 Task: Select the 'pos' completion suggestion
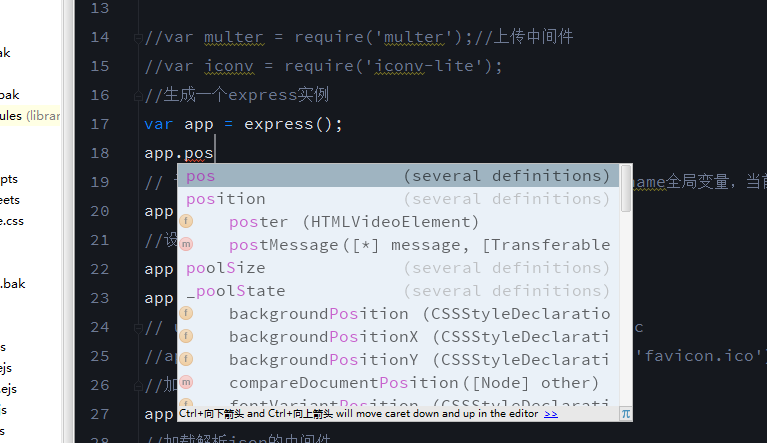click(x=398, y=176)
